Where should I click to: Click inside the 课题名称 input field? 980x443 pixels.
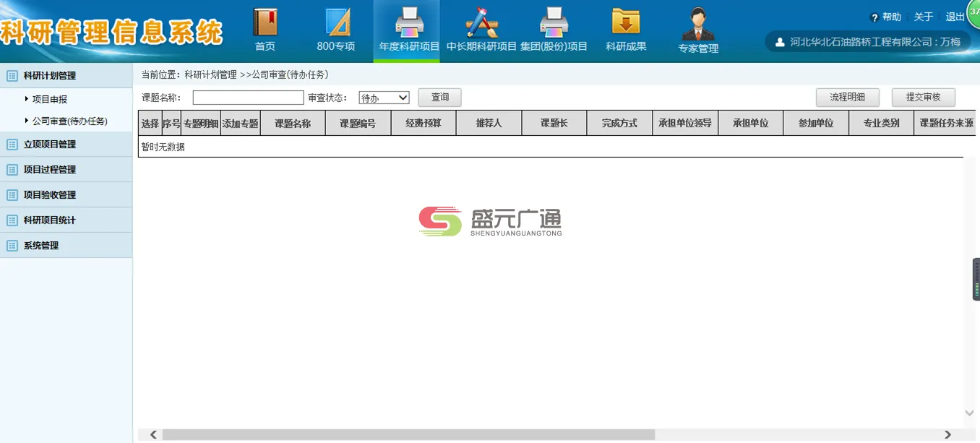[247, 97]
